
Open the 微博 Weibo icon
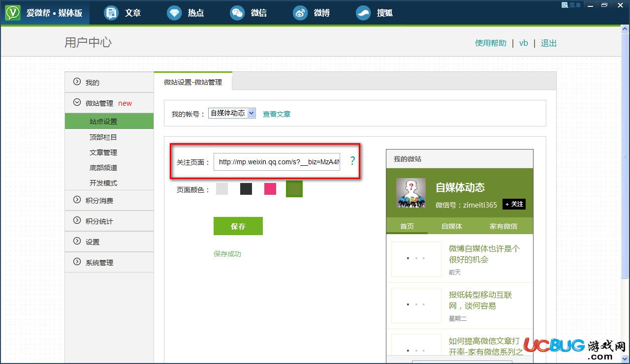(x=300, y=13)
